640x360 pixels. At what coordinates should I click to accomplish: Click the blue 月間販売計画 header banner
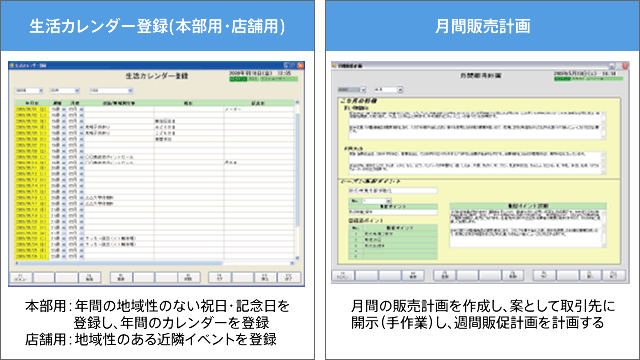tap(482, 25)
